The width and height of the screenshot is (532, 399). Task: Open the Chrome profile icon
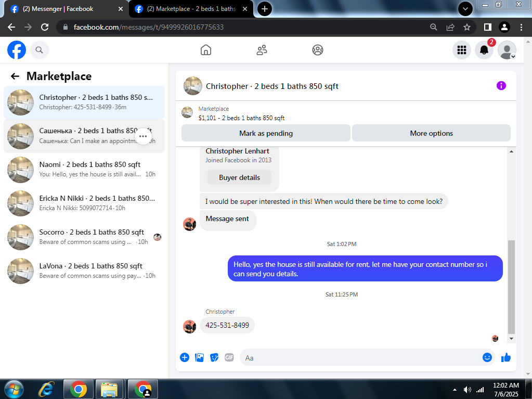click(504, 27)
